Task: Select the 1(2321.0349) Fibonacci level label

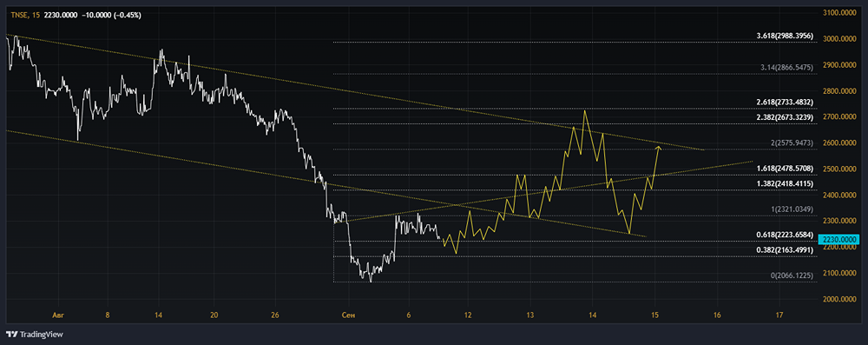Action: click(792, 209)
